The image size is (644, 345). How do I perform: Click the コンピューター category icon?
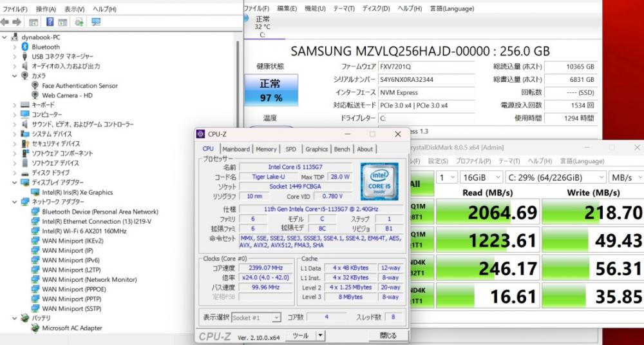click(x=24, y=114)
